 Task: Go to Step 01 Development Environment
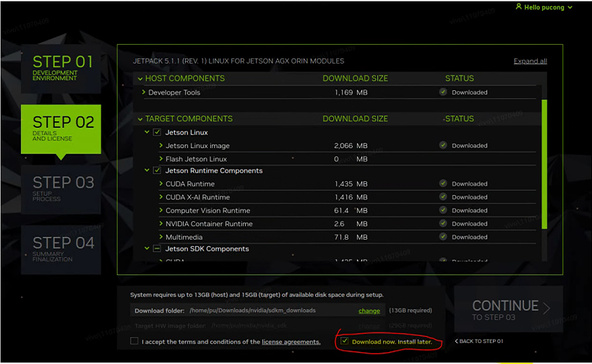click(61, 69)
